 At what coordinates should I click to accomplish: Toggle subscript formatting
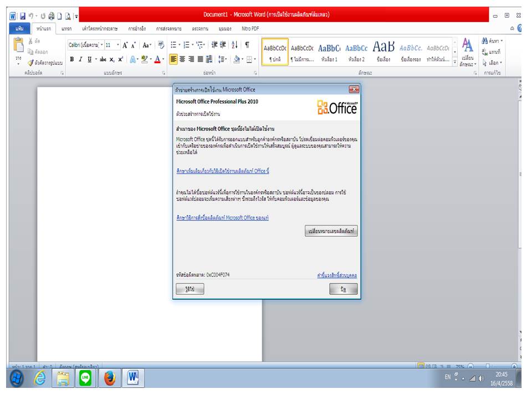coord(112,59)
